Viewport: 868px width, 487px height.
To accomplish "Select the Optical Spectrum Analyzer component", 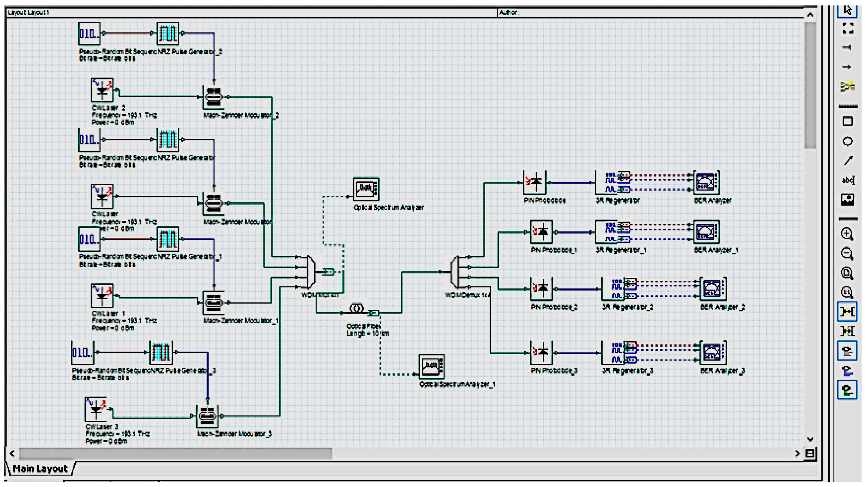I will (366, 189).
